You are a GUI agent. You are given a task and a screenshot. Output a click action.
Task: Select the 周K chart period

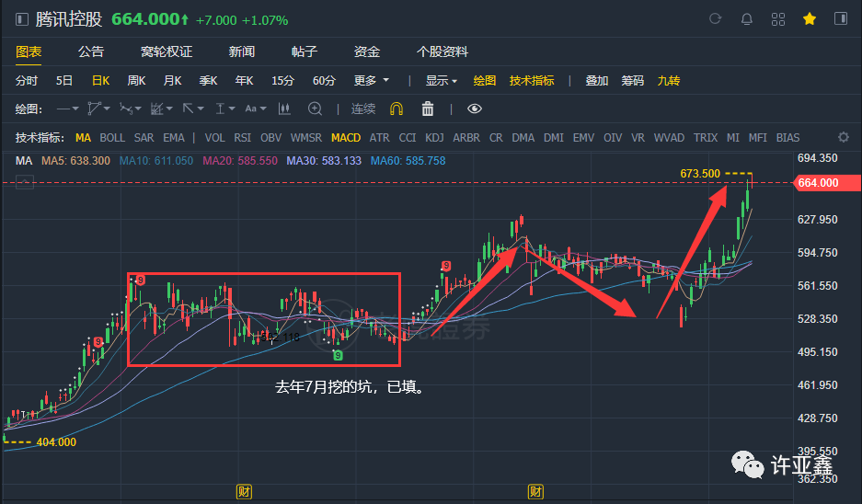coord(136,81)
